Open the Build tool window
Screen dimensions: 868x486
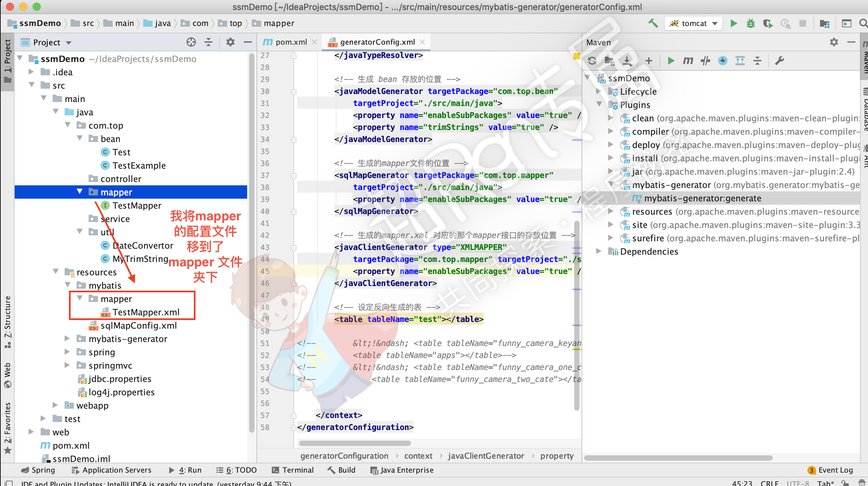coord(341,470)
